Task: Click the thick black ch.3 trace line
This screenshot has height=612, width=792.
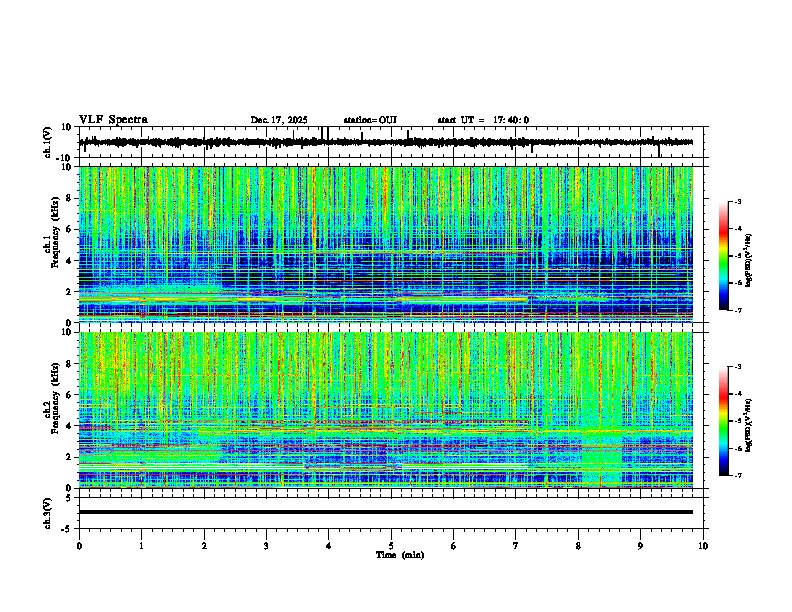Action: point(386,512)
